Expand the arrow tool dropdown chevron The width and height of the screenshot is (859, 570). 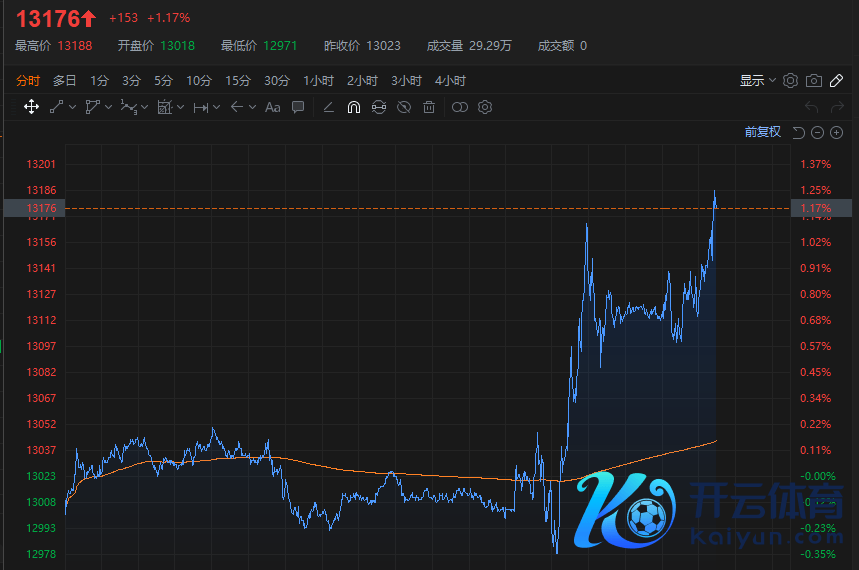[252, 107]
